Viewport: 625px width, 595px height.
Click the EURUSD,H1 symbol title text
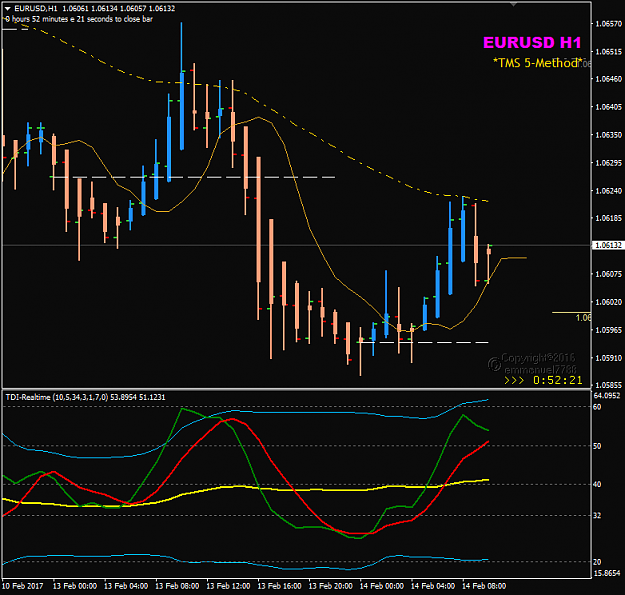[35, 8]
